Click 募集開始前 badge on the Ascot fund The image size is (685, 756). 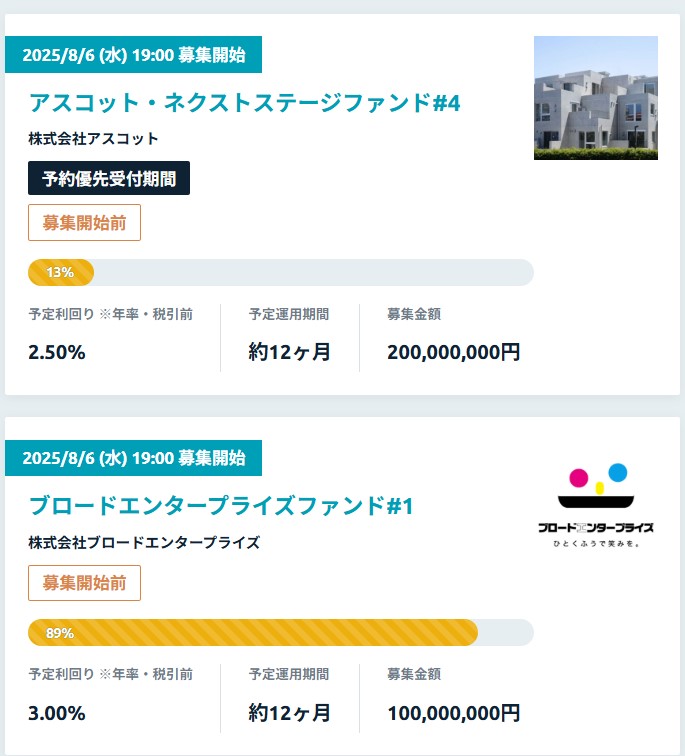84,223
